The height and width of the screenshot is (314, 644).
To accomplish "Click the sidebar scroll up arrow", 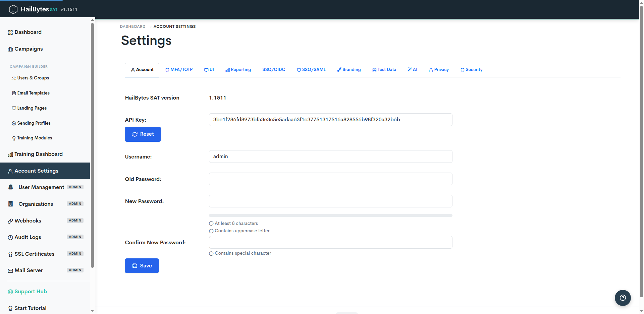I will tap(93, 20).
